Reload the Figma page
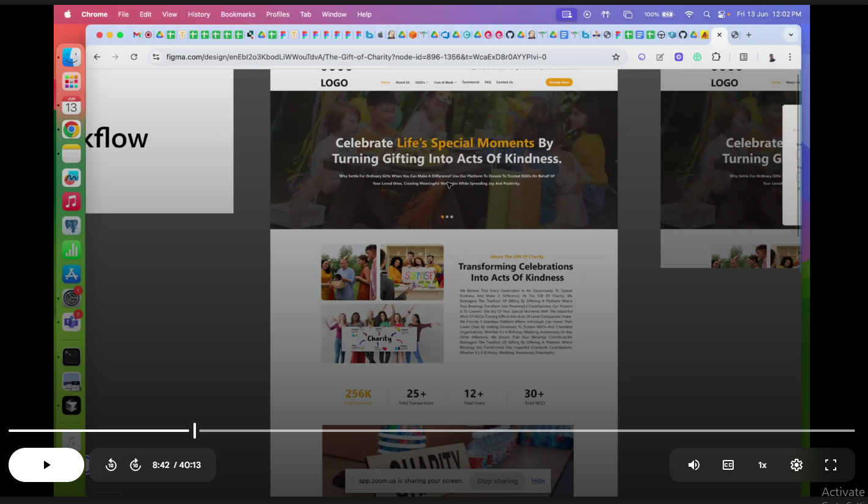This screenshot has width=868, height=504. point(134,57)
